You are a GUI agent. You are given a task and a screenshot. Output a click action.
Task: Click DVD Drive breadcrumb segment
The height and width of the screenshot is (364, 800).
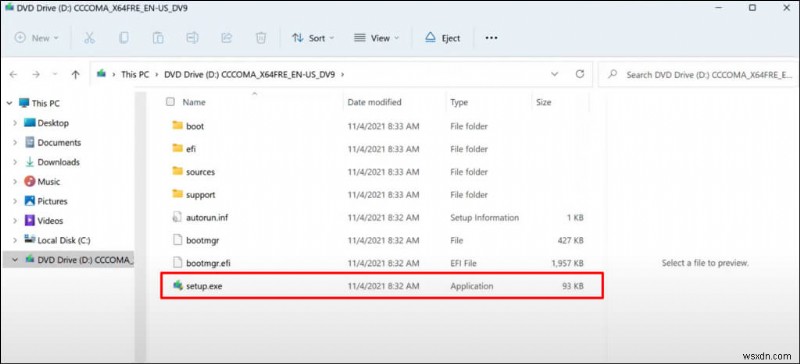(x=249, y=74)
